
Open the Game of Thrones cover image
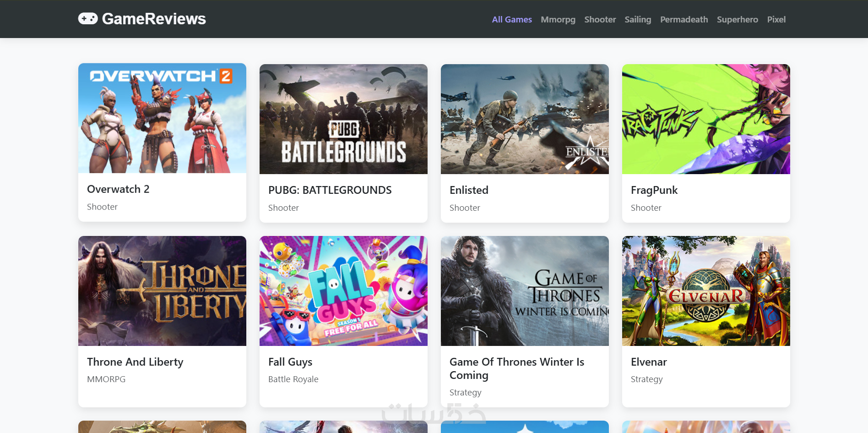point(525,291)
